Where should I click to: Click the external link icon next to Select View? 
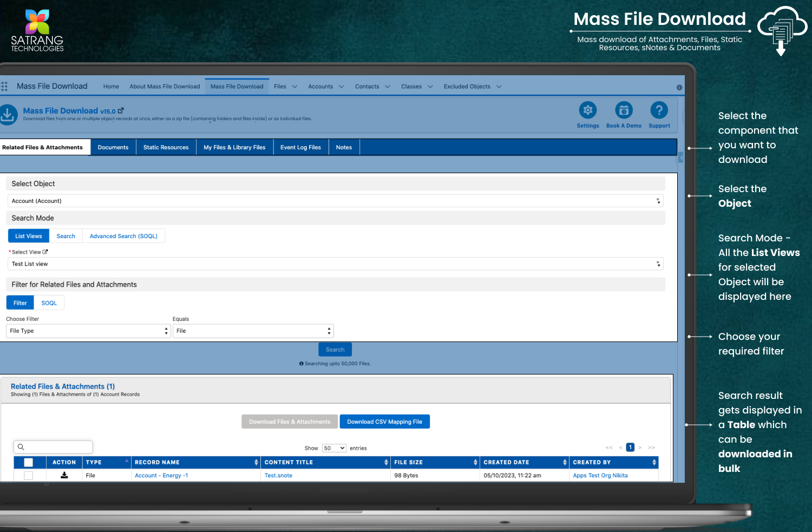(x=45, y=252)
